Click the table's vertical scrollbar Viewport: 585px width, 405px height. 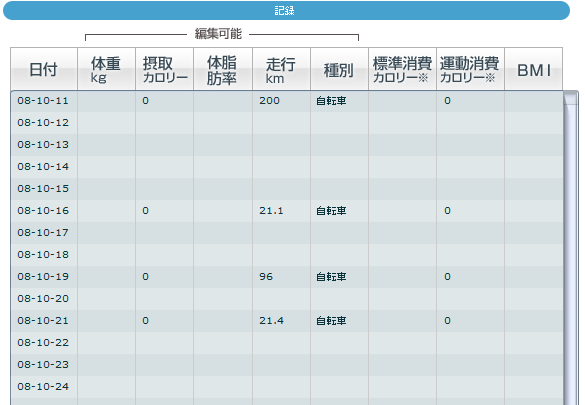tap(571, 248)
